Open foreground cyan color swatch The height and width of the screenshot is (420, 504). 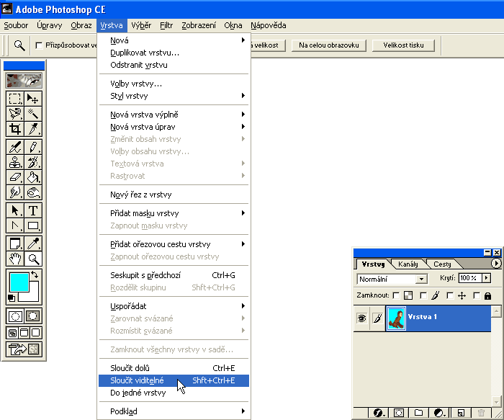click(x=19, y=282)
